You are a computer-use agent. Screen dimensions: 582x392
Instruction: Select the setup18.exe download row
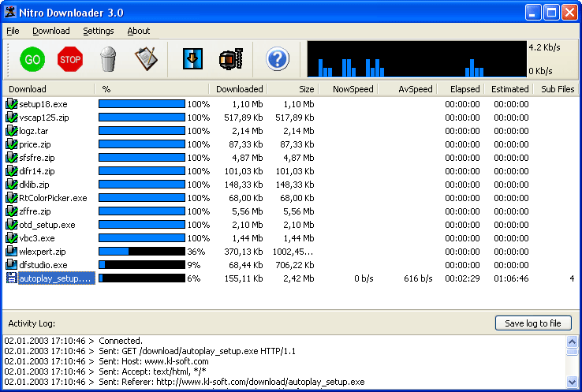(x=291, y=104)
